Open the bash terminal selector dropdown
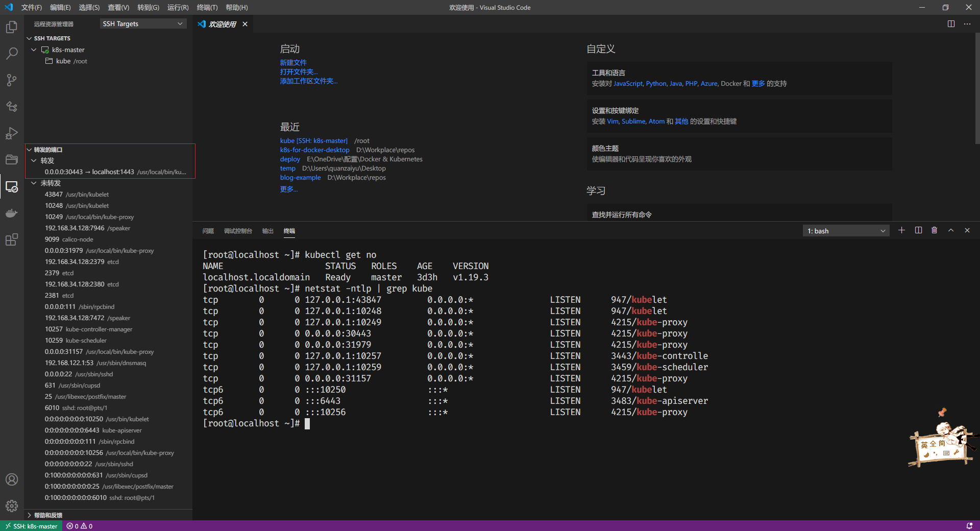This screenshot has width=980, height=531. 846,231
